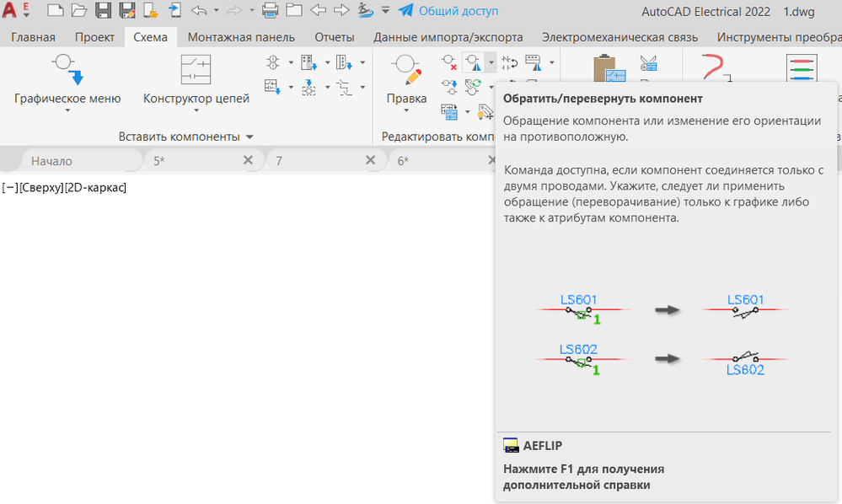This screenshot has width=842, height=504.
Task: Open Данные импорта/экспорта ribbon tab
Action: point(448,37)
